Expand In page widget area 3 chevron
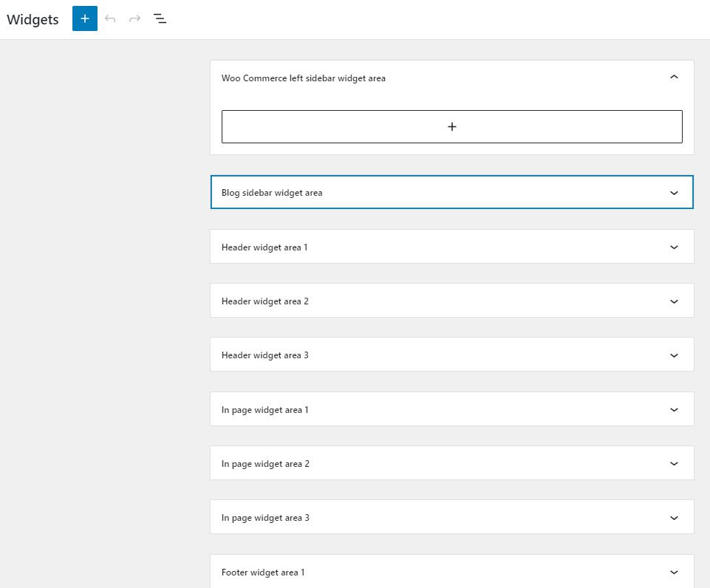The image size is (710, 588). point(673,518)
